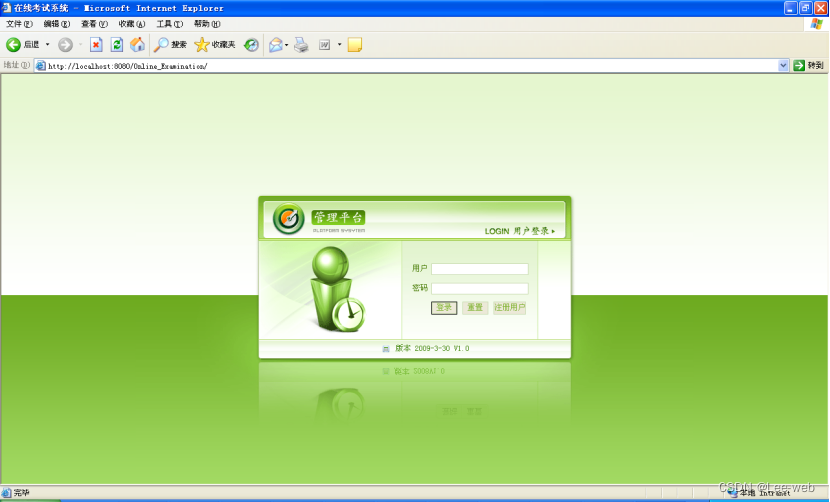This screenshot has width=830, height=502.
Task: Click the History toolbar icon
Action: [x=251, y=45]
